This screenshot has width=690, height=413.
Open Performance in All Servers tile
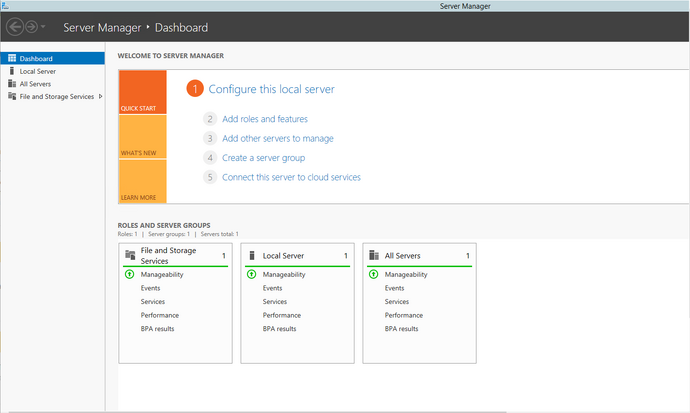(404, 315)
